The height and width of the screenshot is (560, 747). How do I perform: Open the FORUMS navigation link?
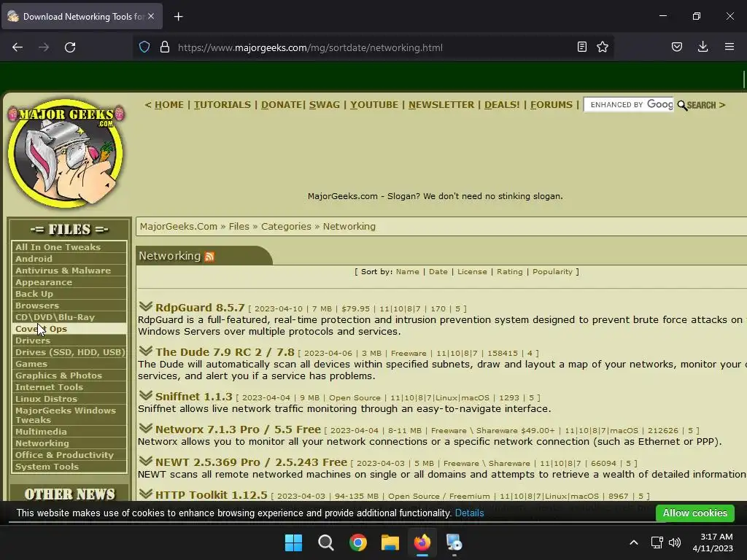[551, 105]
